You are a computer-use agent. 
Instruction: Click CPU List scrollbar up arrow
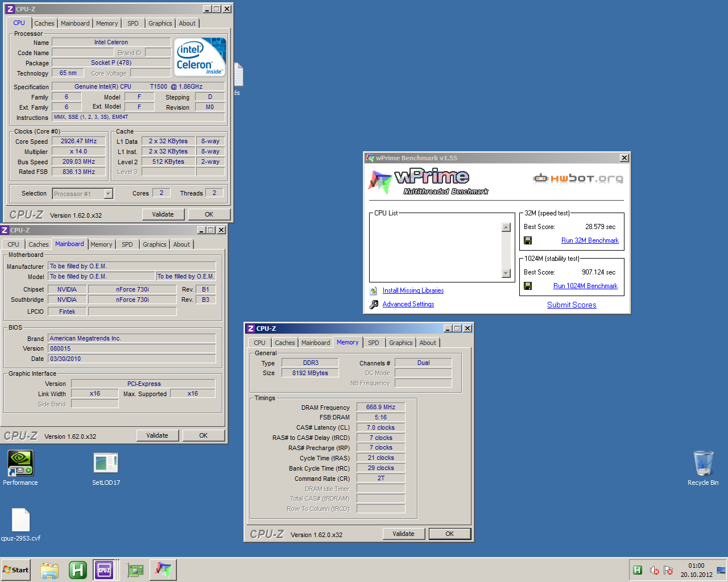click(x=506, y=227)
